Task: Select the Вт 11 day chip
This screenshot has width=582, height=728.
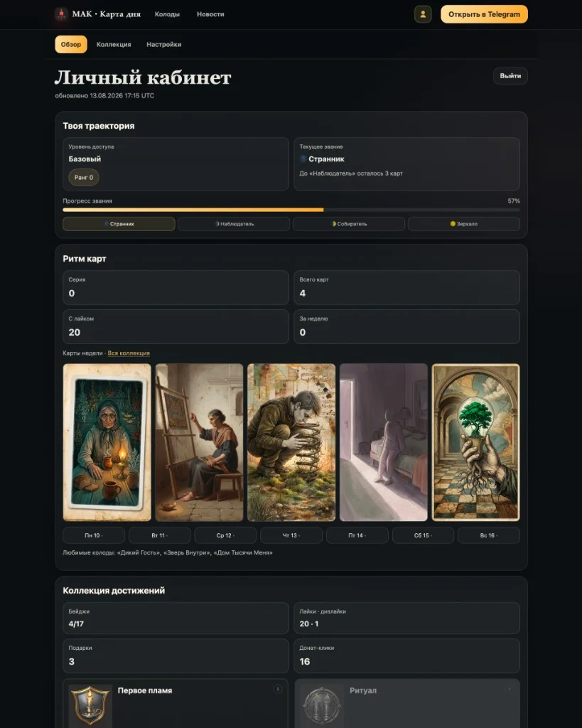Action: (x=160, y=535)
